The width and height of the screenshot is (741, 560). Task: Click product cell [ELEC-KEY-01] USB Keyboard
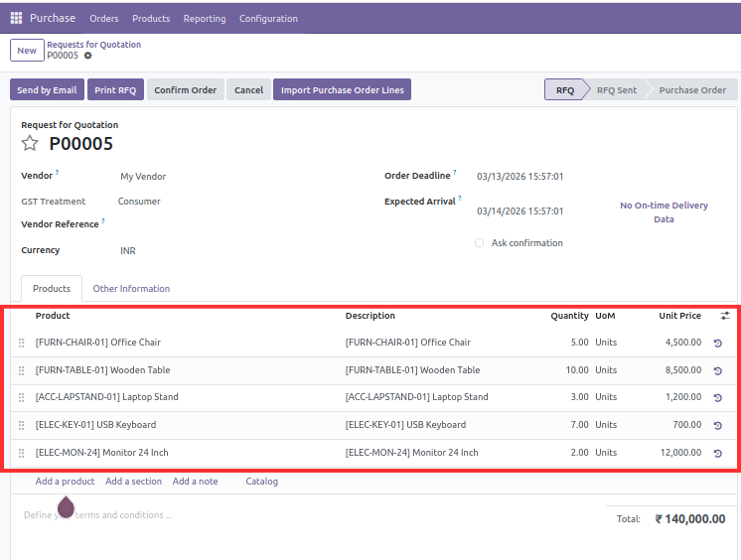click(95, 425)
